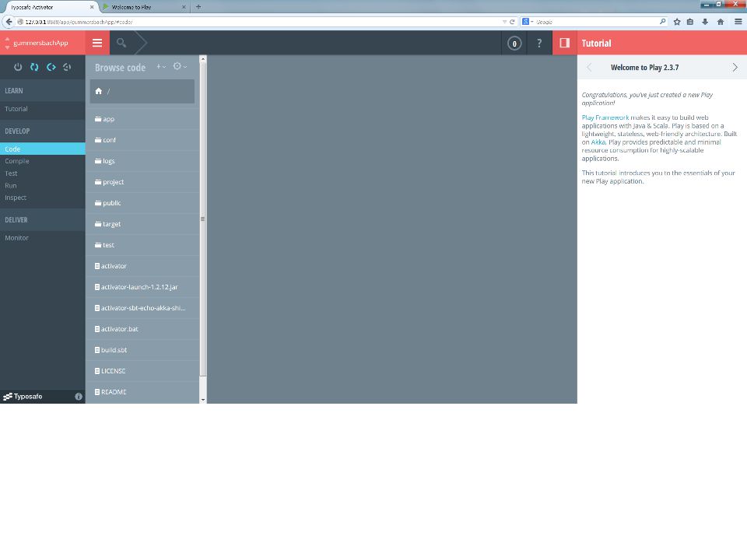Open the public folder
The width and height of the screenshot is (747, 560).
click(x=142, y=203)
